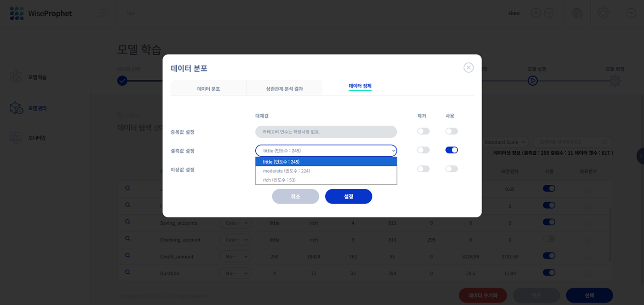Click the plus circle icon beside skeo
Image resolution: width=644 pixels, height=305 pixels.
pos(536,13)
